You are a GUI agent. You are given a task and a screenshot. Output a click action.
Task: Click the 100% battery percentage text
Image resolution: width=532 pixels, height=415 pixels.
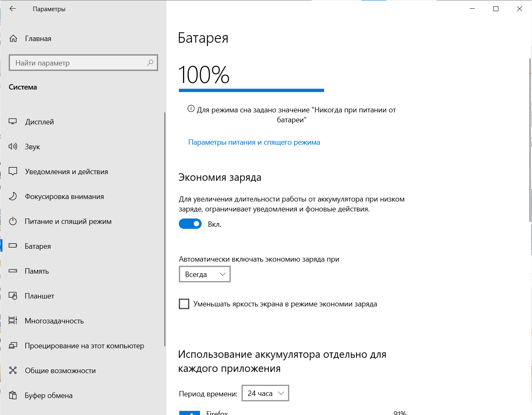[x=204, y=75]
